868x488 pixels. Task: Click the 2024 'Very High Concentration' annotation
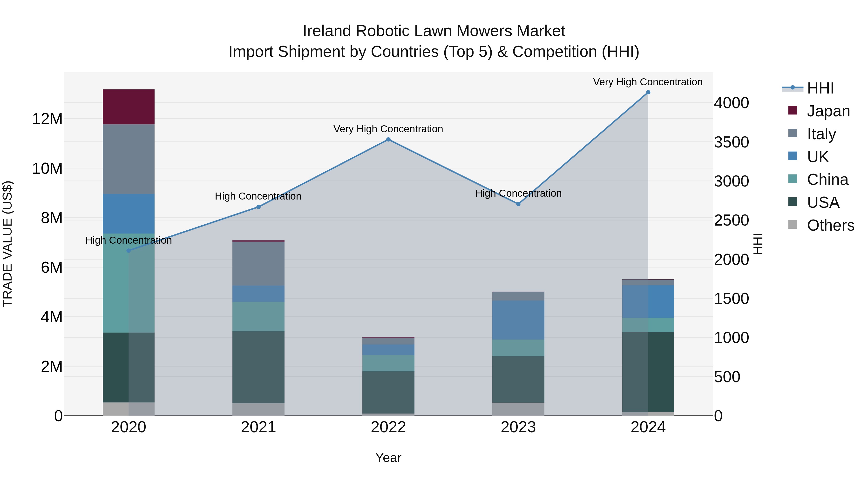pos(648,82)
